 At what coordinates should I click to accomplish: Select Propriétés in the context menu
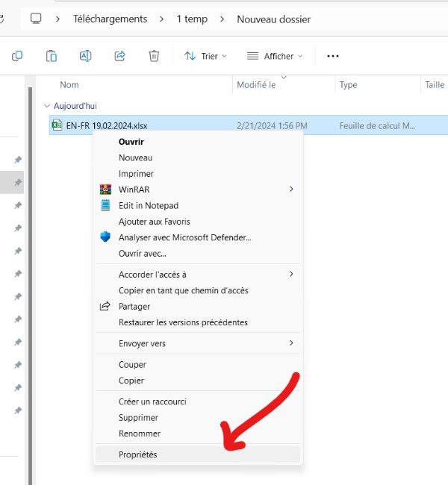[x=138, y=454]
